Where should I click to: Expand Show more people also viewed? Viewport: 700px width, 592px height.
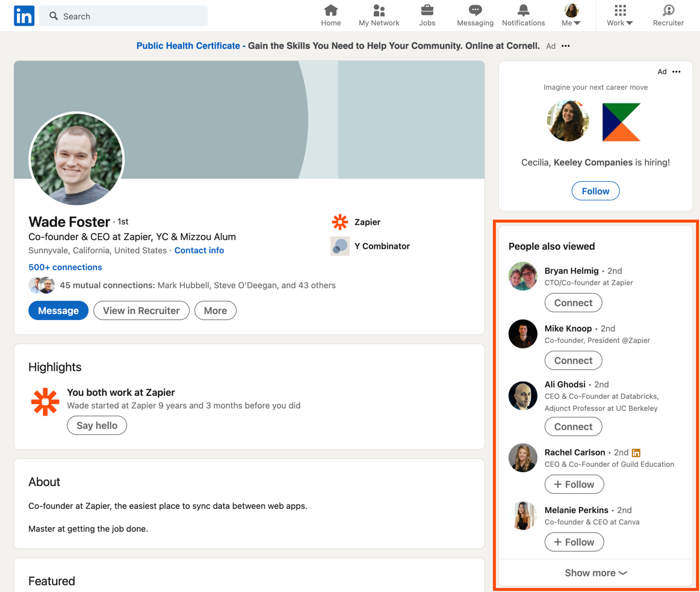(595, 573)
